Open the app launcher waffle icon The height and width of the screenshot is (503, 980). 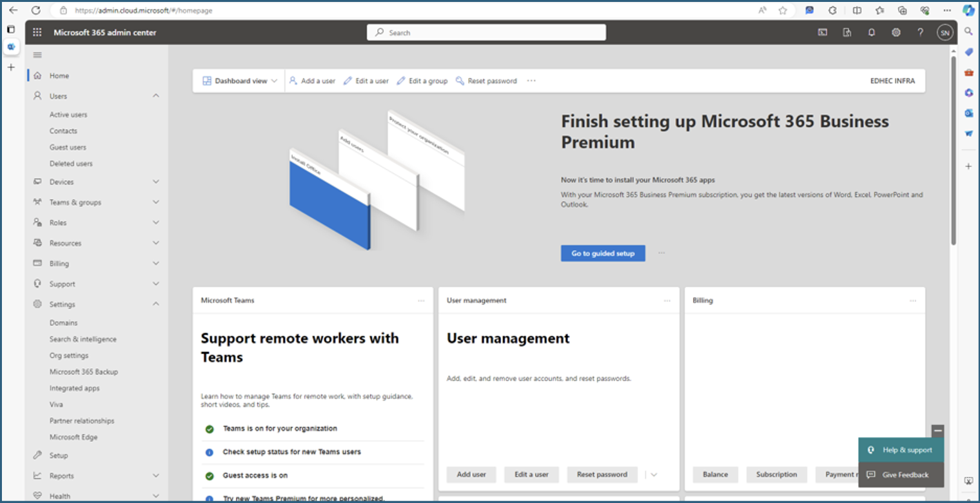click(x=37, y=32)
